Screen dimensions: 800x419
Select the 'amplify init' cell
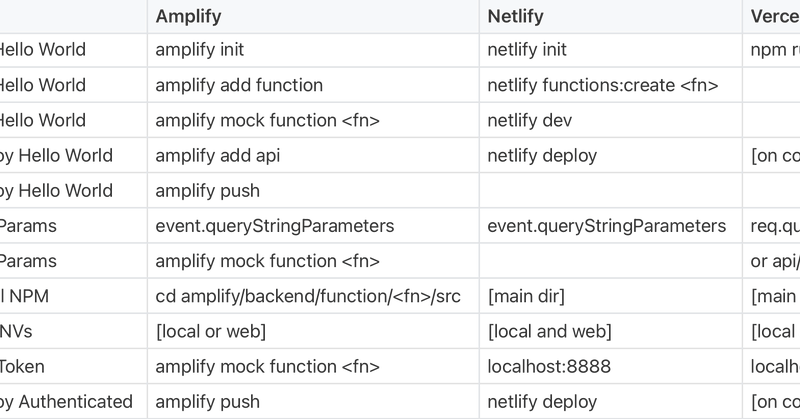313,50
